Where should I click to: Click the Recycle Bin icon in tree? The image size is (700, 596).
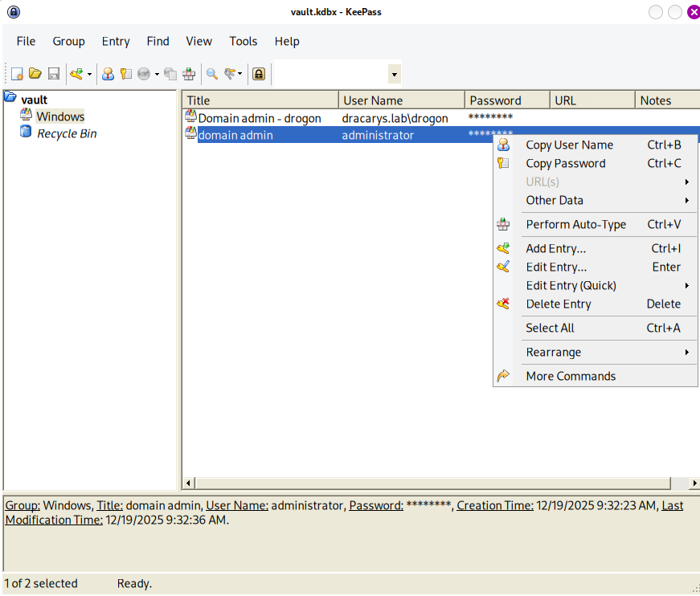(x=26, y=132)
